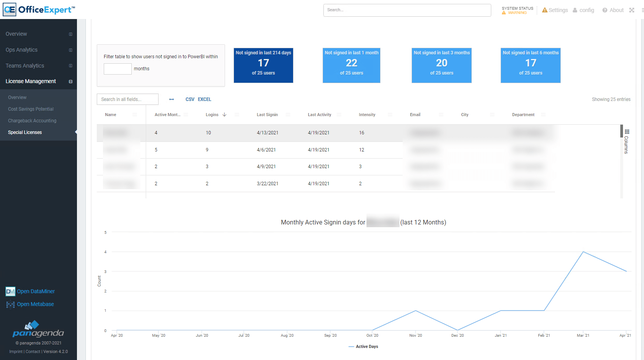Select row with last signin 4/13/2021
644x360 pixels.
click(x=326, y=133)
